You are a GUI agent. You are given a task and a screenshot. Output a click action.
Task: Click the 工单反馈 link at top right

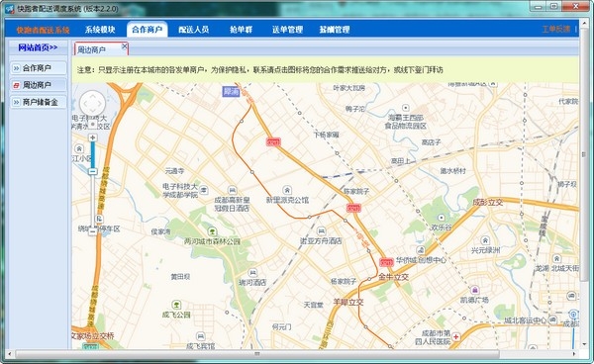pos(556,29)
